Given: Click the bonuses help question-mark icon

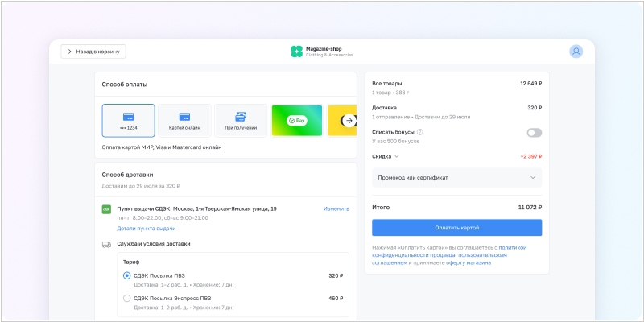Looking at the screenshot, I should pyautogui.click(x=420, y=132).
